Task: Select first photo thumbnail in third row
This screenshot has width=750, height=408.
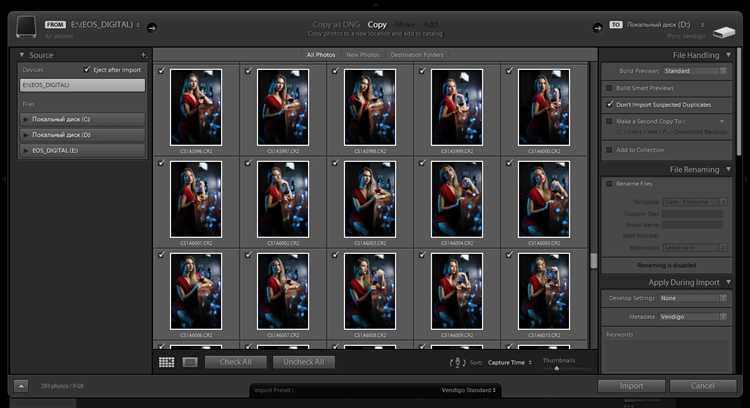Action: (x=196, y=291)
